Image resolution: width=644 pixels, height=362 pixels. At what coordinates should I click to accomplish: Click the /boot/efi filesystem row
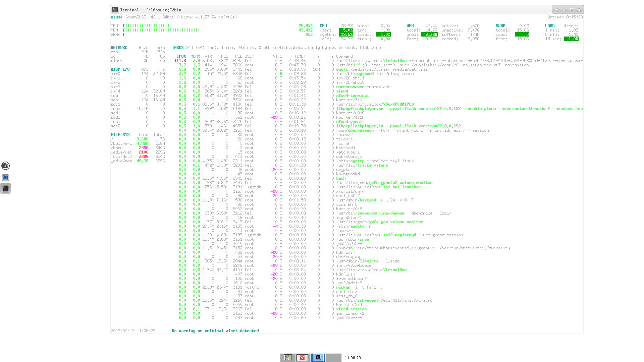tap(138, 143)
